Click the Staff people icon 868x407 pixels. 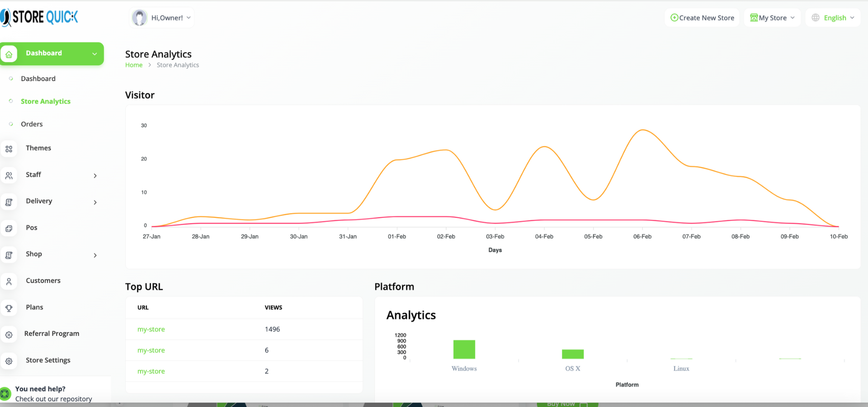click(9, 175)
